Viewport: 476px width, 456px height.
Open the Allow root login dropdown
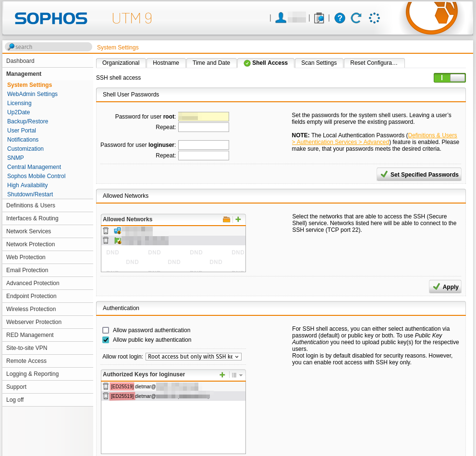194,357
